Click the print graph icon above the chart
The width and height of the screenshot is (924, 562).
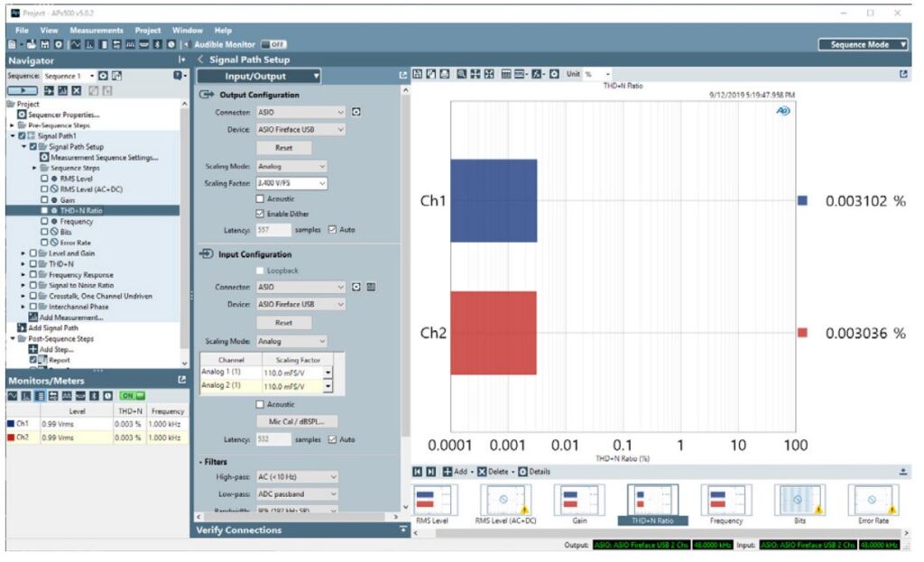[x=445, y=74]
